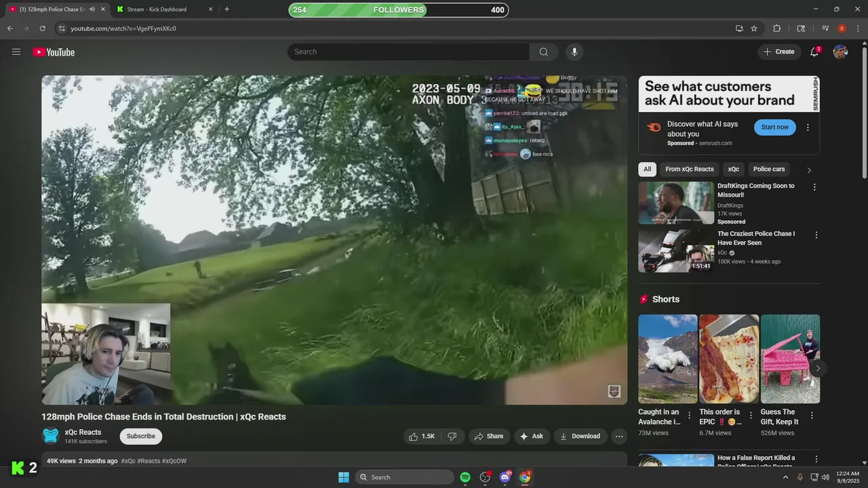This screenshot has height=488, width=868.
Task: Open Chrome extensions puzzle icon
Action: click(x=777, y=28)
